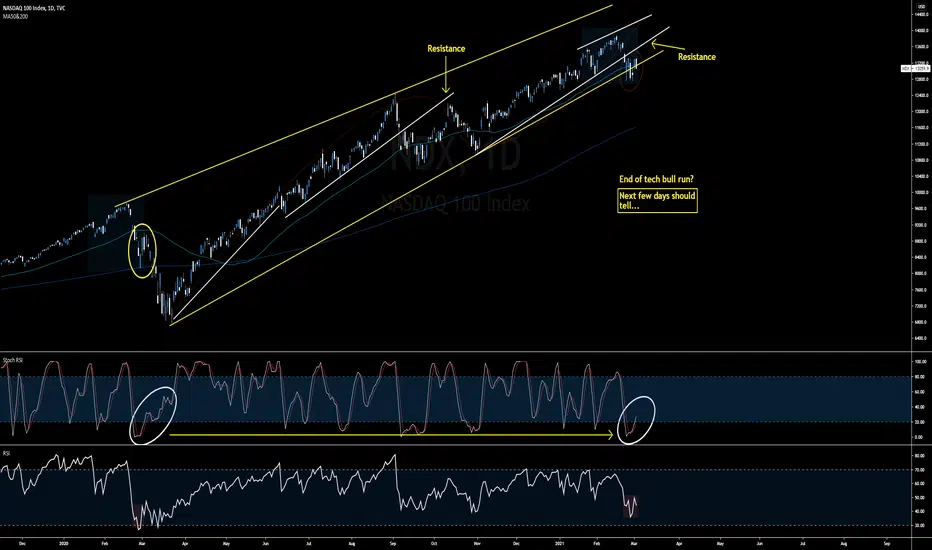Click the 2021 label on the time axis
Image resolution: width=932 pixels, height=550 pixels.
(x=559, y=543)
